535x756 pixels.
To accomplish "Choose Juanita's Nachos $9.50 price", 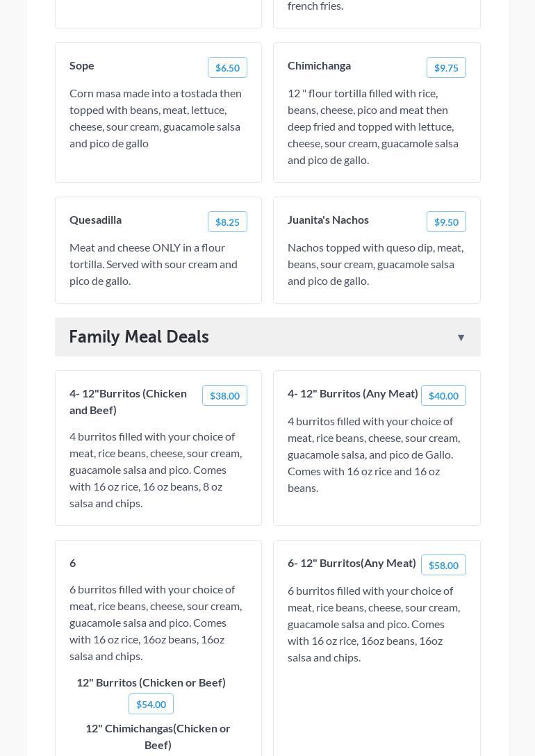I will click(446, 222).
